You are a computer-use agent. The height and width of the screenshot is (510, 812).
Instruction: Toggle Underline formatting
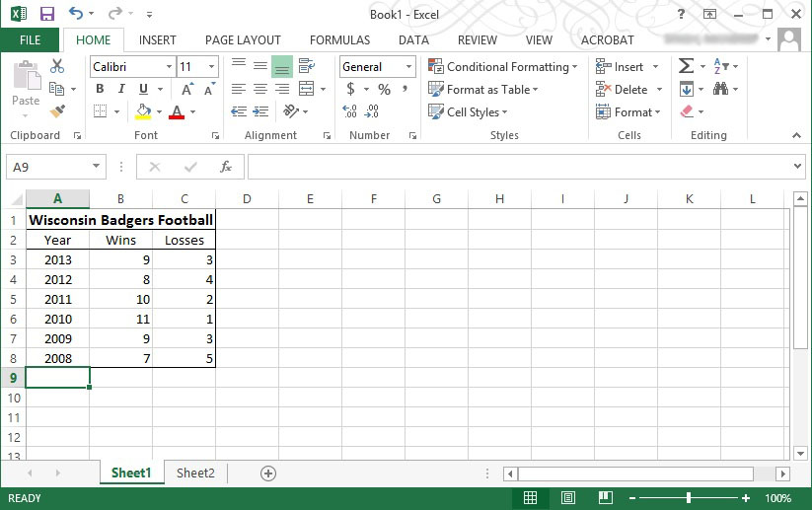[x=143, y=89]
